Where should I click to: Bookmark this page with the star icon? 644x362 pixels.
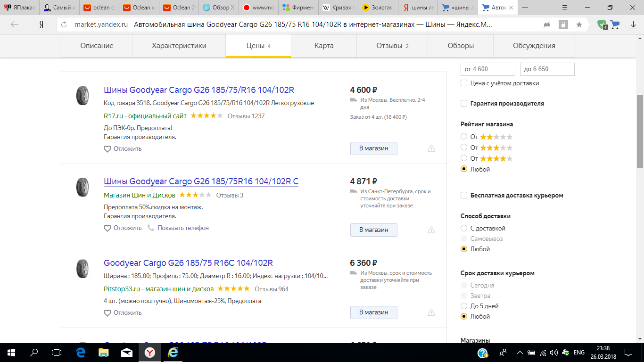579,25
